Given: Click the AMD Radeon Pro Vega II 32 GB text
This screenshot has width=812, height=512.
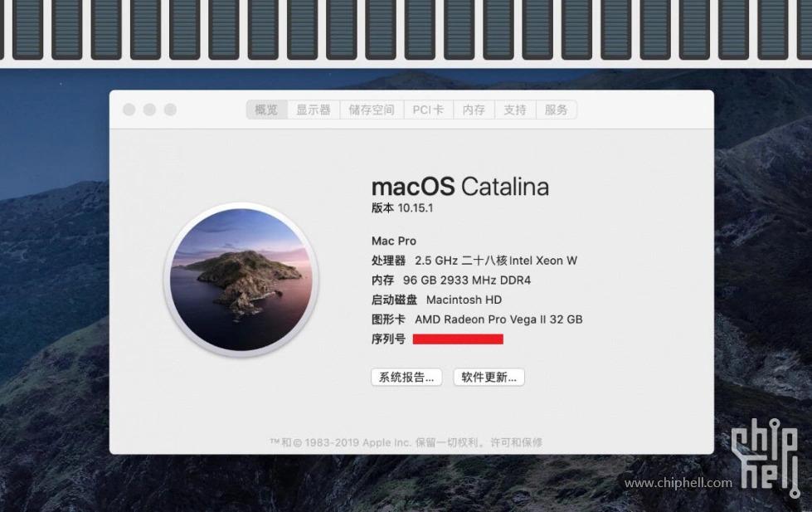Looking at the screenshot, I should pos(498,319).
